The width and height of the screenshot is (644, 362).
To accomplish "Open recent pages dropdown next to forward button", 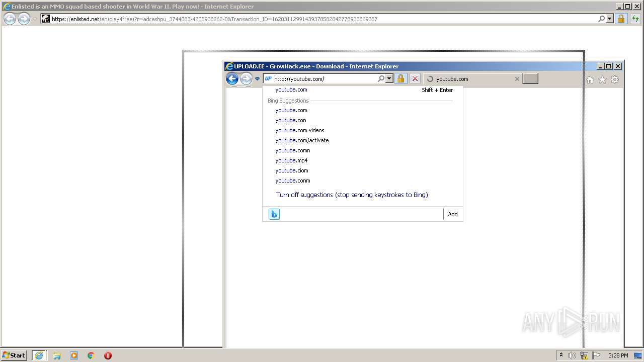I will pyautogui.click(x=257, y=79).
